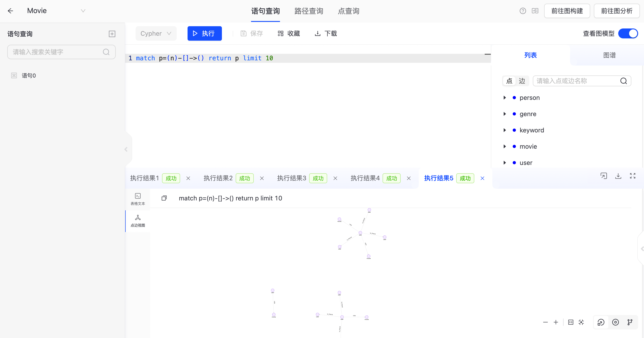Close the 执行结果4 tab

[x=409, y=178]
